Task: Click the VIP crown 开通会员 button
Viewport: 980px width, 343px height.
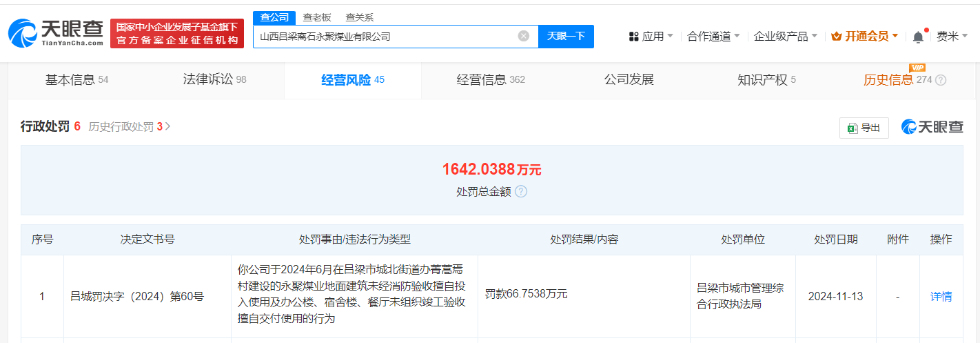Action: click(865, 37)
